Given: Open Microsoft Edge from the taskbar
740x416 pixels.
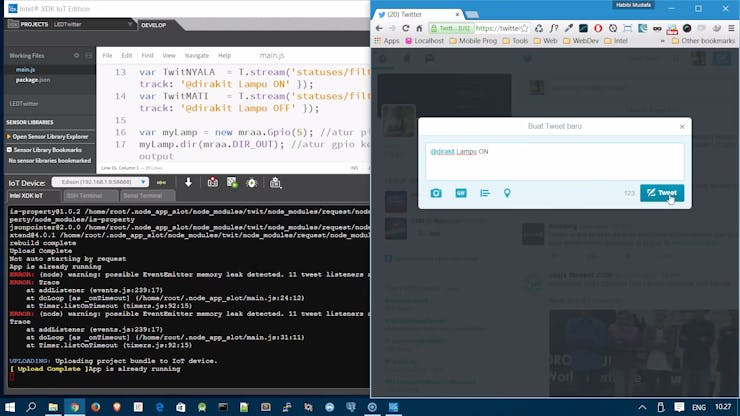Looking at the screenshot, I should (x=159, y=407).
